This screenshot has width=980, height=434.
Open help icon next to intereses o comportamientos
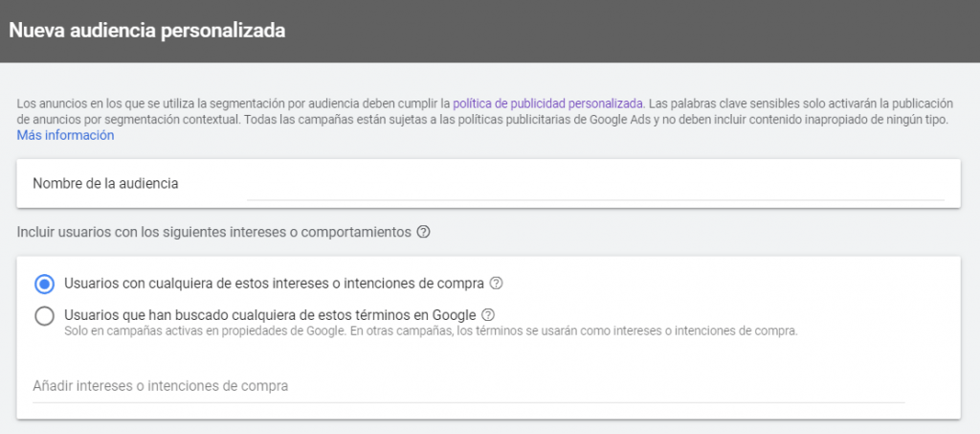[x=424, y=232]
